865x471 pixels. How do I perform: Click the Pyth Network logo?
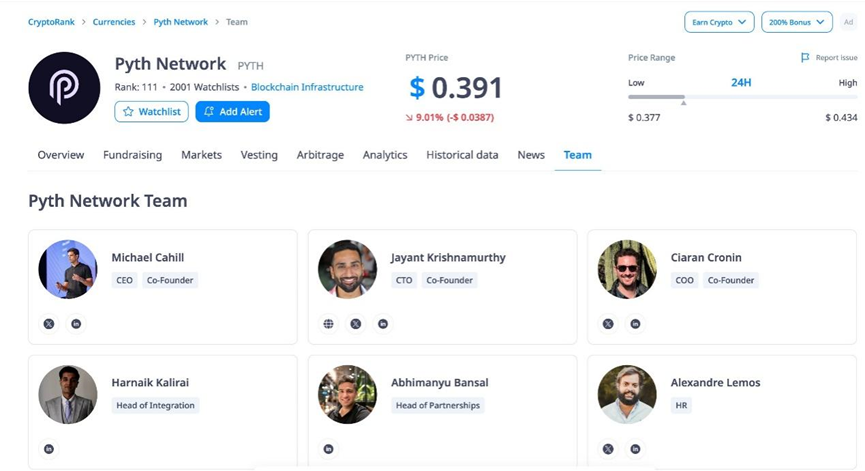(64, 88)
